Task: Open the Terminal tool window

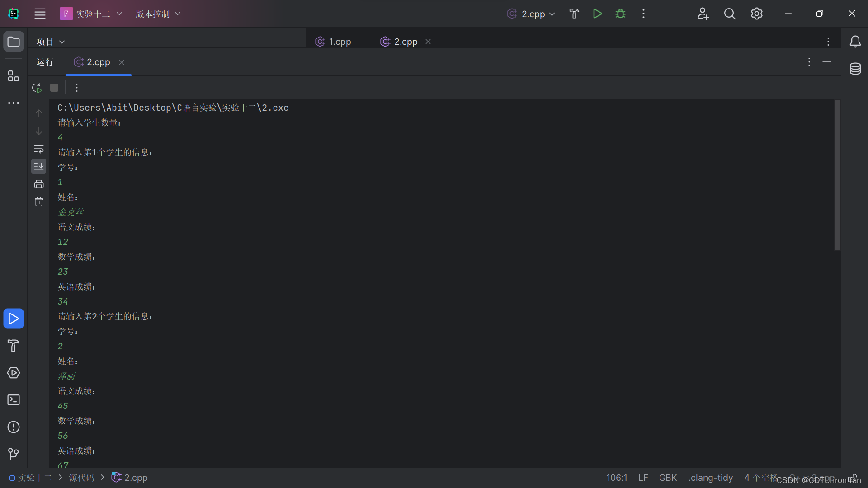Action: [x=14, y=400]
